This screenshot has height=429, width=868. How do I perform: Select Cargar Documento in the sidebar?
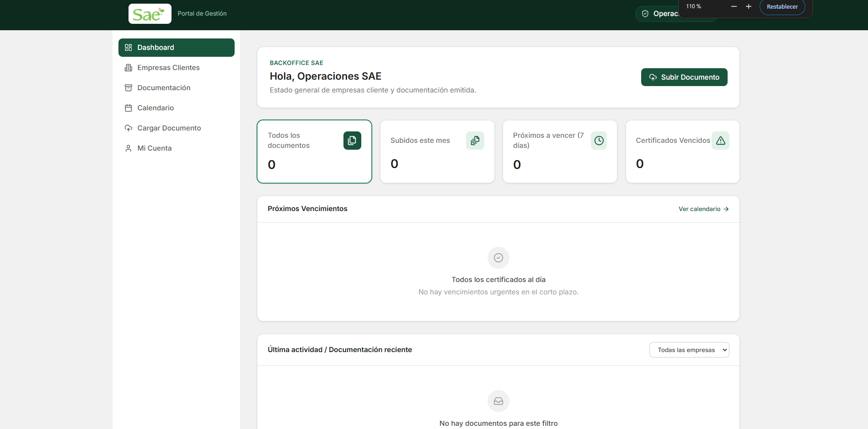tap(176, 128)
